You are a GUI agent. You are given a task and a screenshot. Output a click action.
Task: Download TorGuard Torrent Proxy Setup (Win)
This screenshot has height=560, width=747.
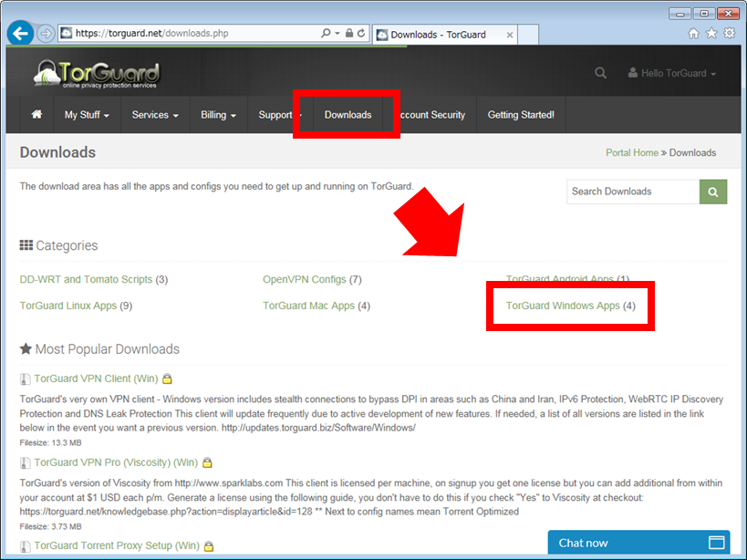[x=117, y=545]
